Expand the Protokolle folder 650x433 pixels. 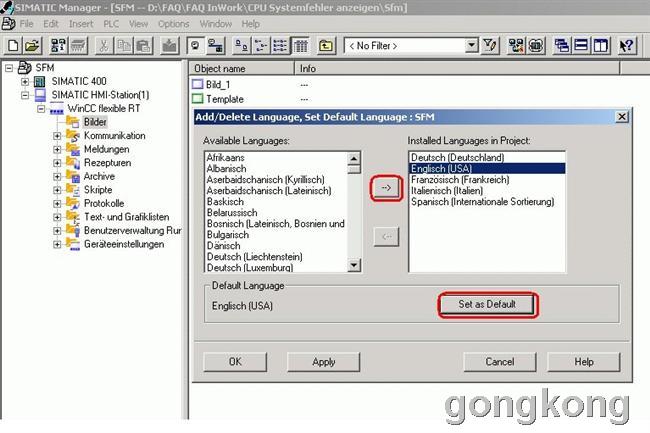click(57, 203)
